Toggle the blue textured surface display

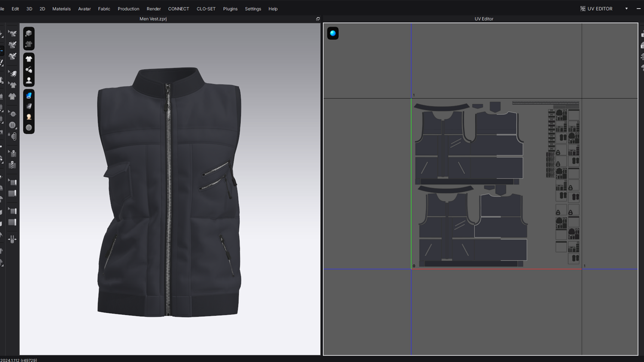pos(29,96)
